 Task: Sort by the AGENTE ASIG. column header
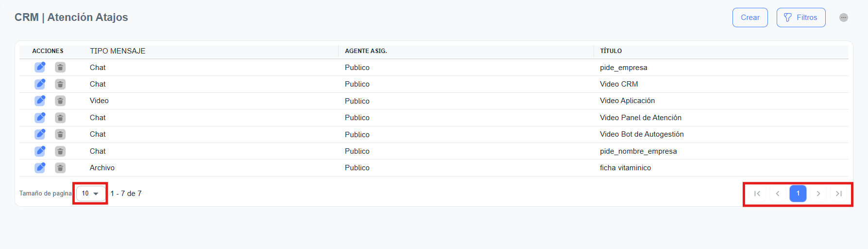366,51
